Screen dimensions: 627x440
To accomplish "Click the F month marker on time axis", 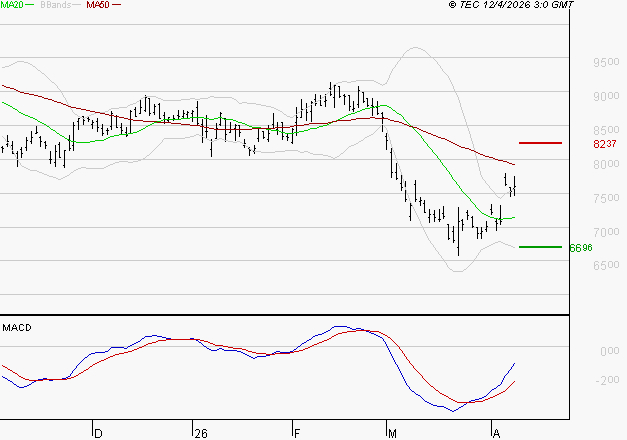I will coord(297,434).
